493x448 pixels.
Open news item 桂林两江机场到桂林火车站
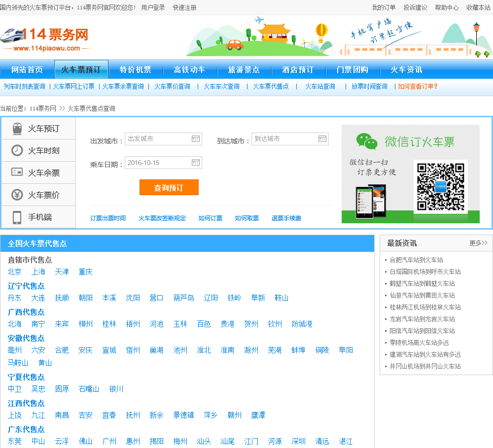click(x=425, y=307)
